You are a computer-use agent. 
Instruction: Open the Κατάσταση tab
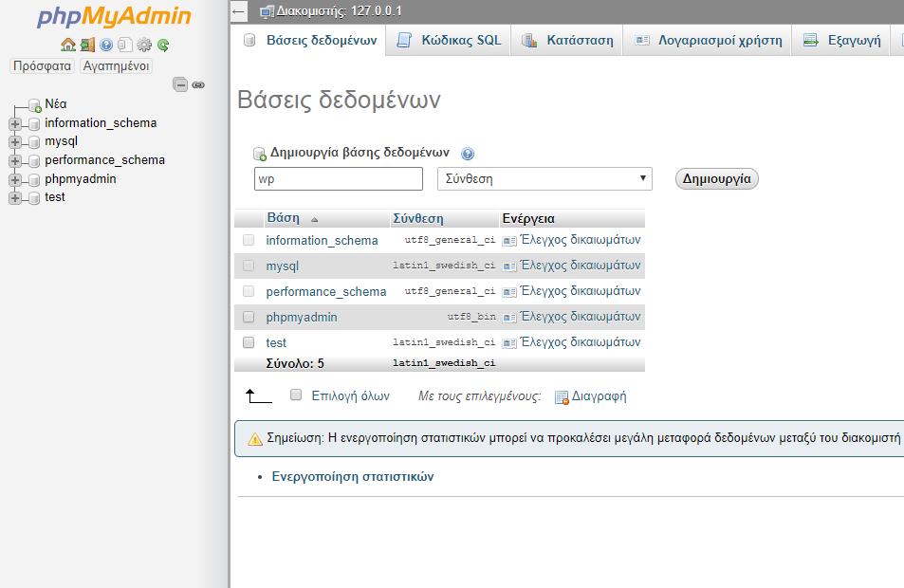(567, 41)
